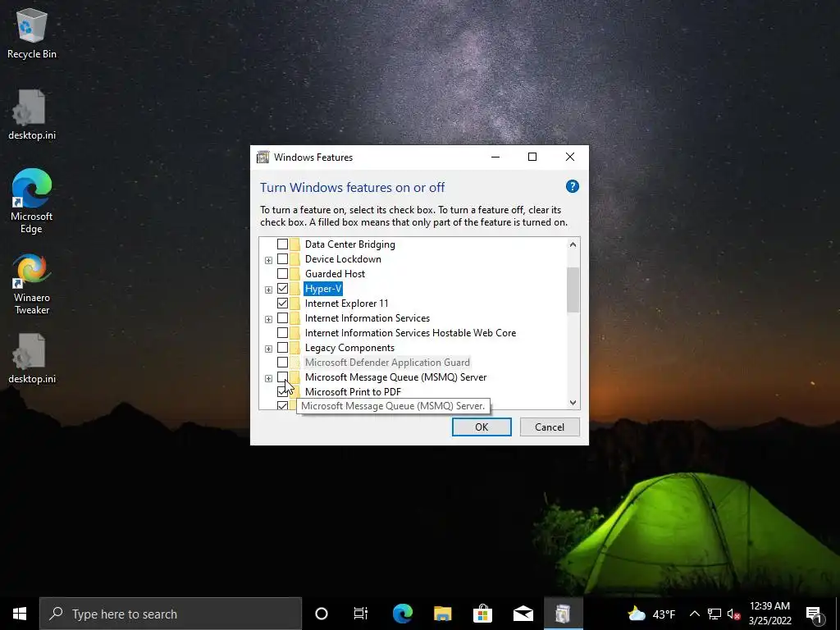This screenshot has width=840, height=630.
Task: Expand the Hyper-V feature tree
Action: pos(268,290)
